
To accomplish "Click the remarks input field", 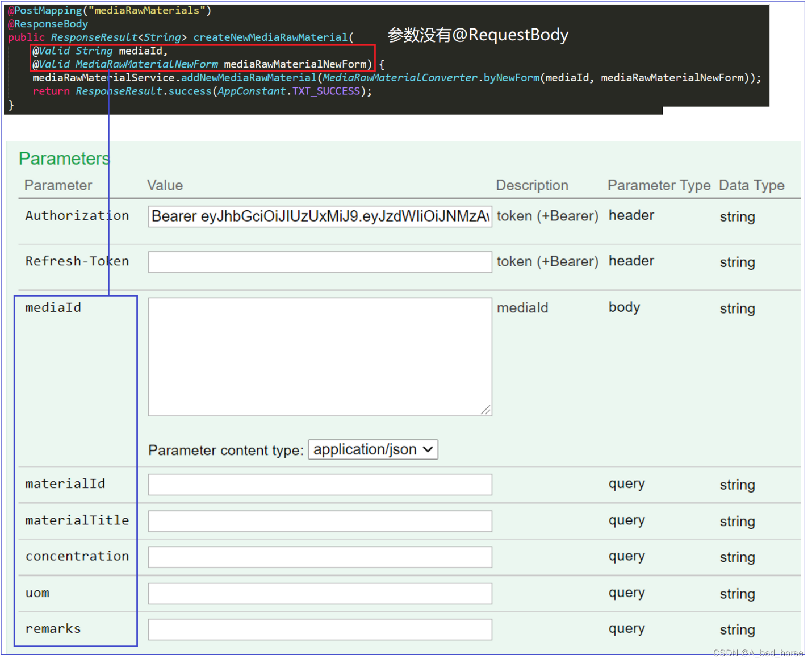I will tap(320, 629).
